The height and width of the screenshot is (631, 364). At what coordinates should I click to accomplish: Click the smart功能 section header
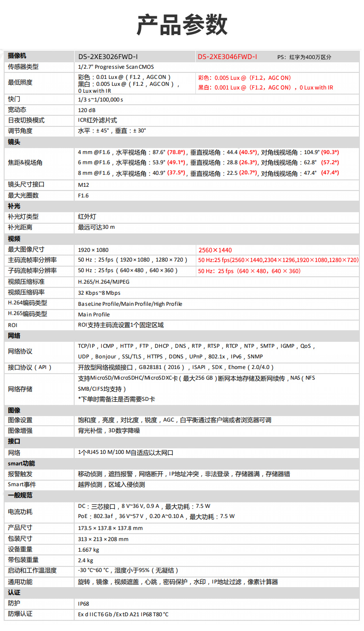click(x=21, y=464)
